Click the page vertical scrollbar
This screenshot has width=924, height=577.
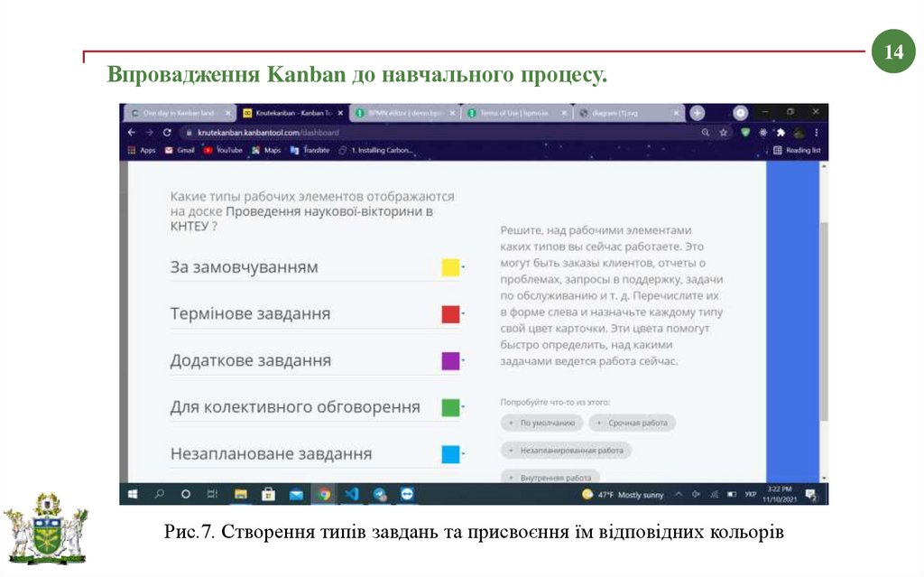click(824, 321)
